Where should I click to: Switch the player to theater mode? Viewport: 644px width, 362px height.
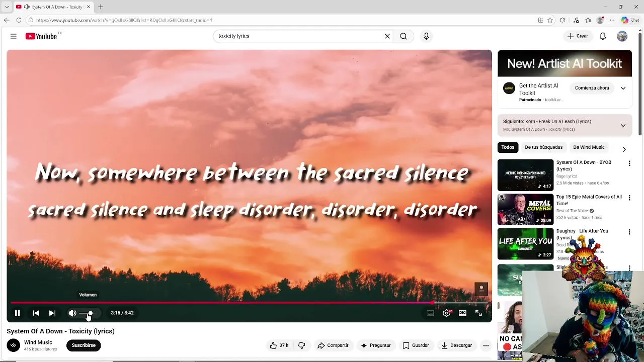[x=462, y=313]
